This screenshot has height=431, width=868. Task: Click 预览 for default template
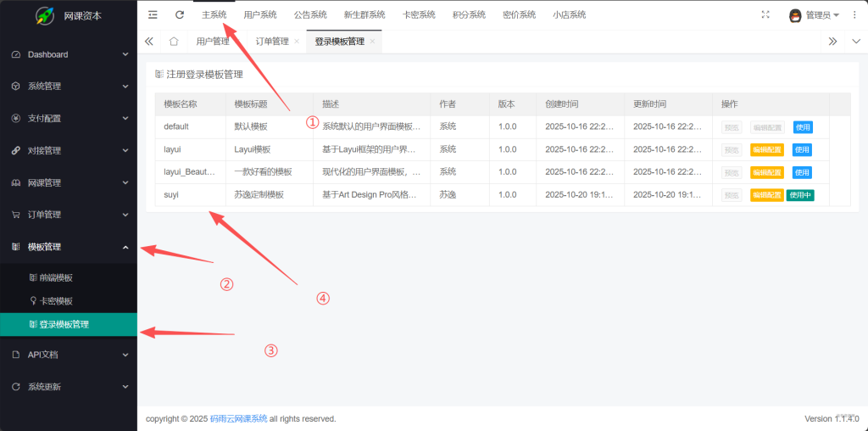(732, 127)
